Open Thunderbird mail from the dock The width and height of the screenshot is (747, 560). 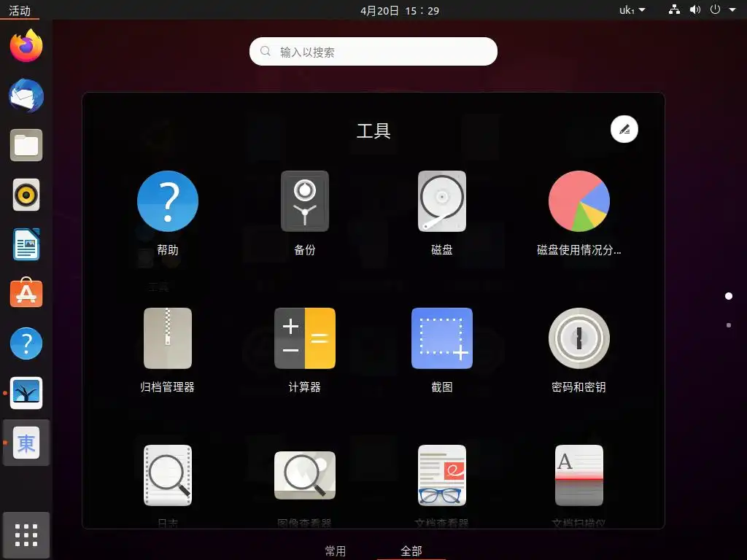click(x=26, y=96)
